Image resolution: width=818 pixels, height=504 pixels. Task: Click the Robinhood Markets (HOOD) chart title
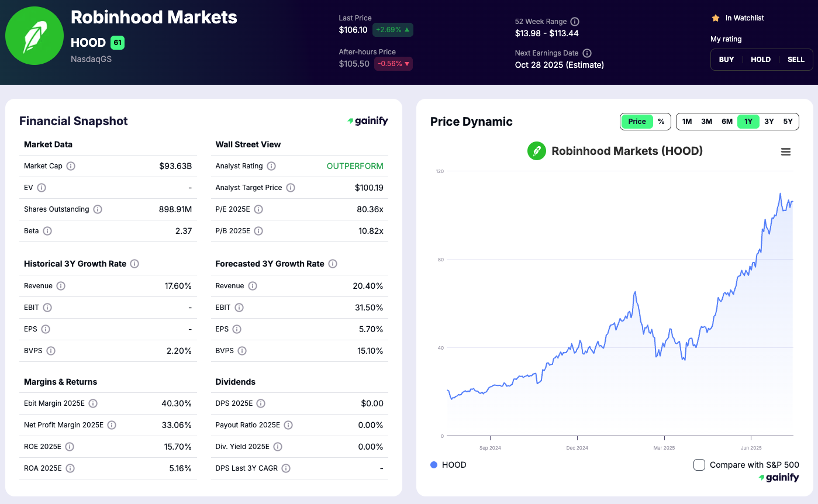pos(627,151)
